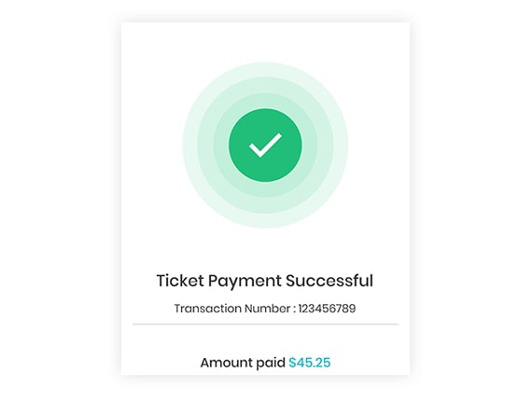Viewport: 532px width, 401px height.
Task: Click the digits "123" of transaction number
Action: (307, 309)
